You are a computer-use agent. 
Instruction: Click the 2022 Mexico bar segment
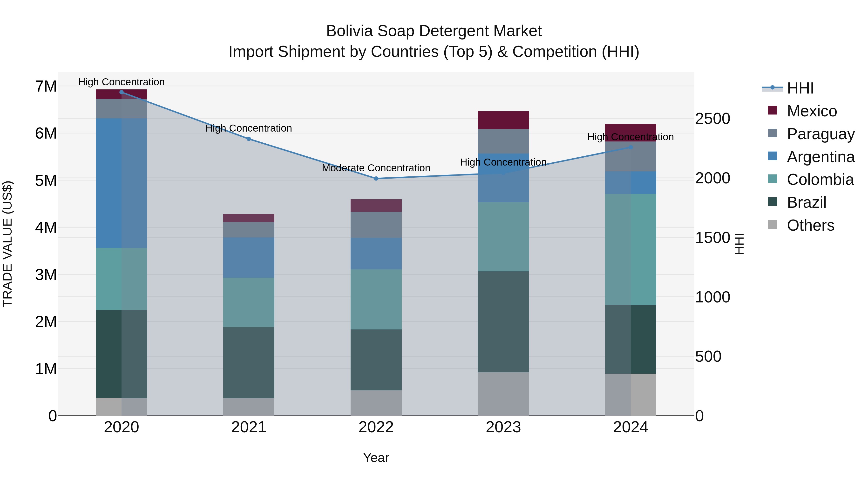pos(376,205)
